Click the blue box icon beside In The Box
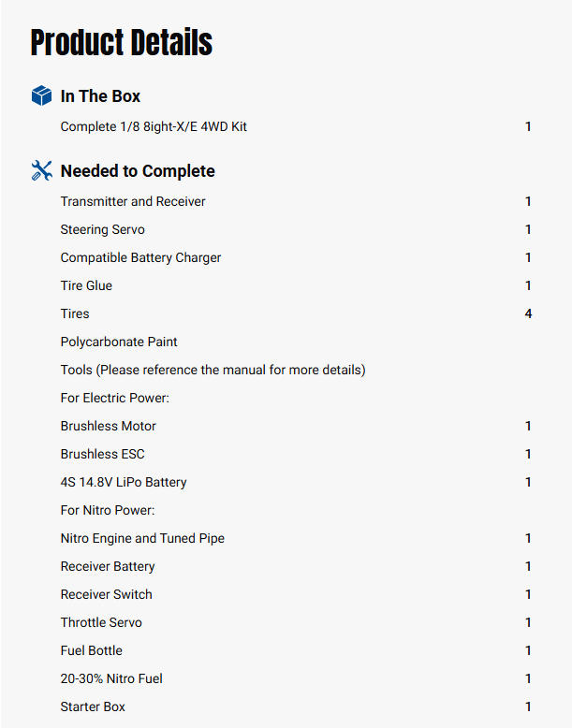Image resolution: width=572 pixels, height=728 pixels. click(x=41, y=95)
